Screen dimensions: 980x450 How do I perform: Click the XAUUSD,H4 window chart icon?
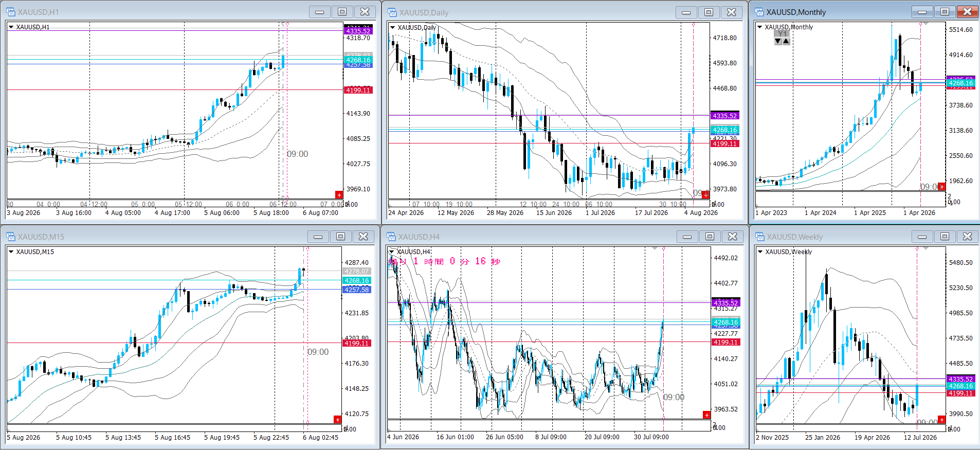391,237
